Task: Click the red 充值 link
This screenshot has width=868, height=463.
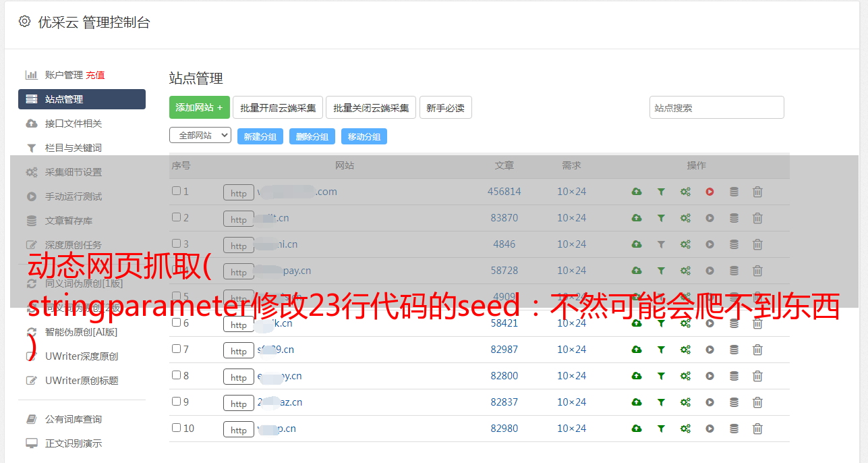Action: pyautogui.click(x=95, y=75)
